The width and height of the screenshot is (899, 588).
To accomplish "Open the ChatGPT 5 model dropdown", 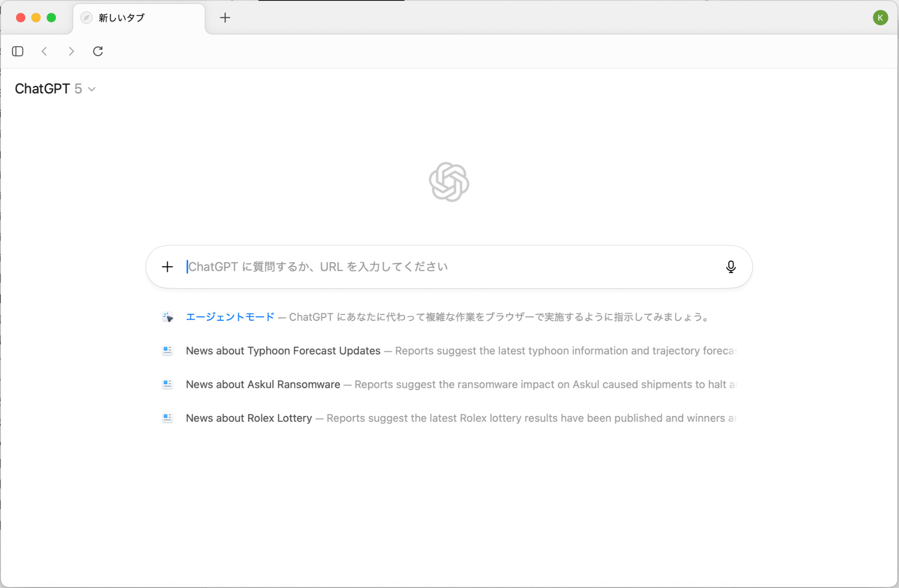I will click(x=55, y=89).
